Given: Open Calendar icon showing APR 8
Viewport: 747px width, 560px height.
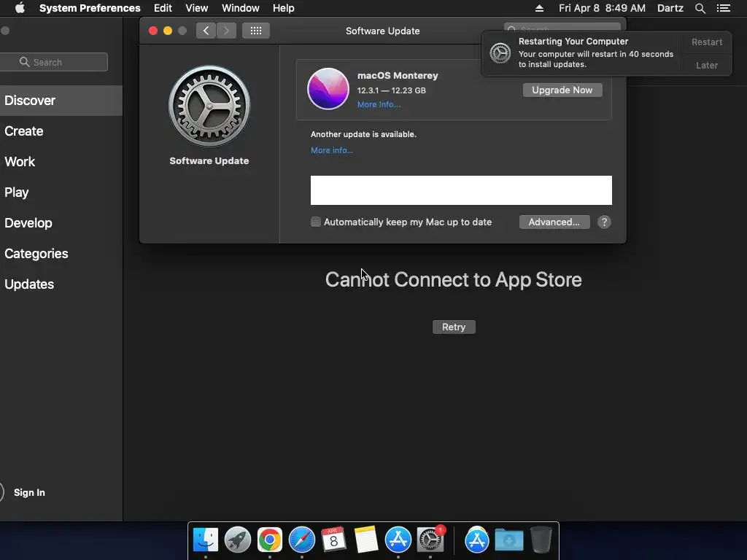Looking at the screenshot, I should pyautogui.click(x=333, y=540).
